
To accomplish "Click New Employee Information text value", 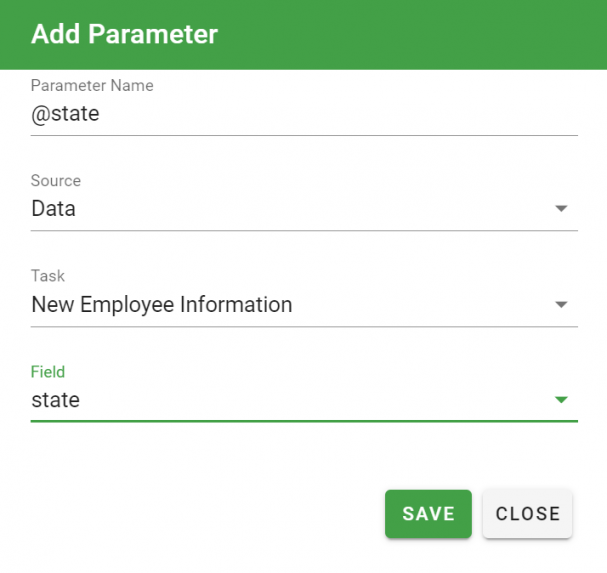I will [x=162, y=305].
